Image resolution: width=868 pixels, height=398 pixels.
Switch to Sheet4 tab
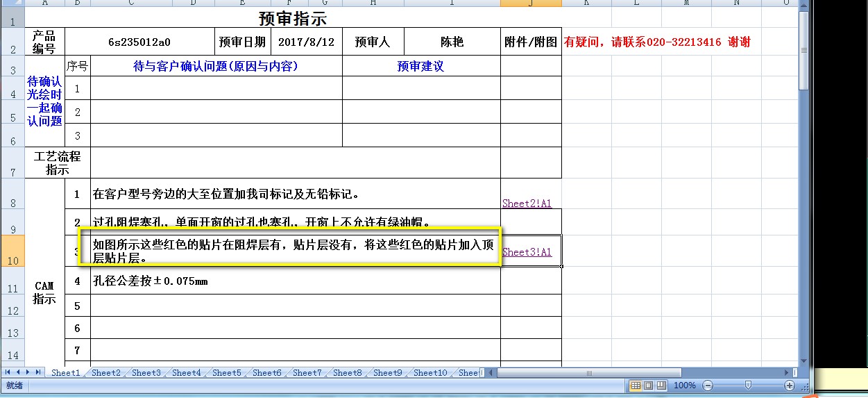[x=187, y=373]
